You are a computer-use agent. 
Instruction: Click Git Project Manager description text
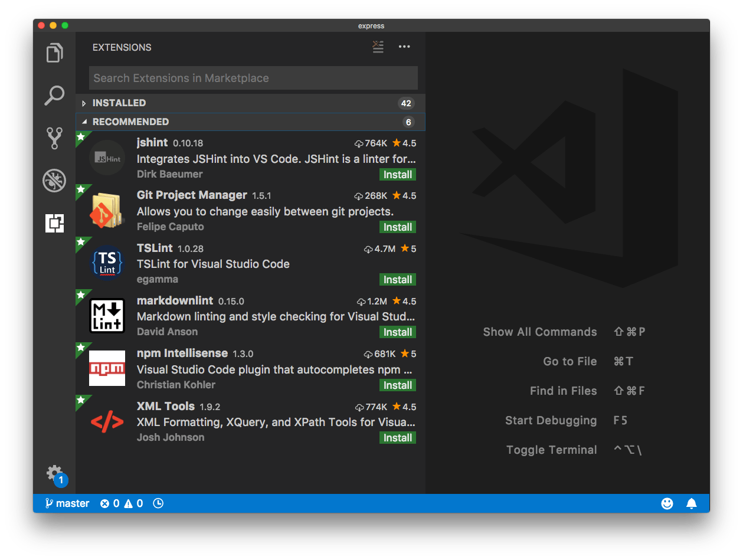coord(265,211)
